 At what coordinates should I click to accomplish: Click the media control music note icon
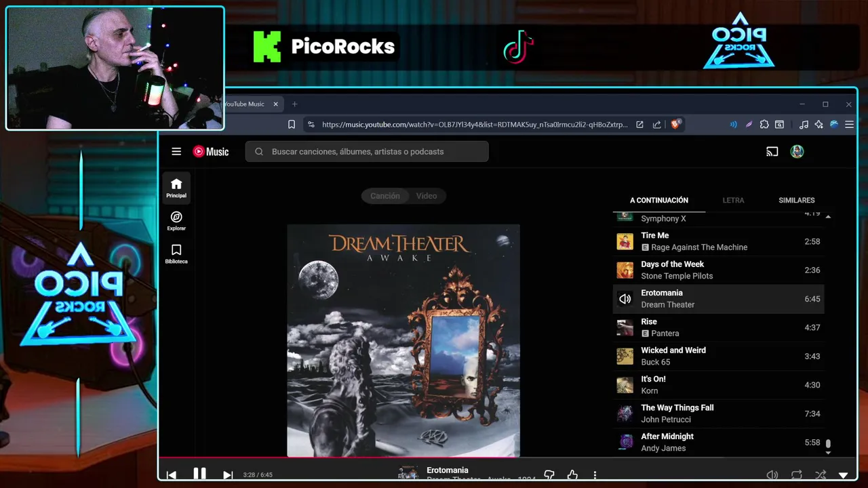point(804,125)
